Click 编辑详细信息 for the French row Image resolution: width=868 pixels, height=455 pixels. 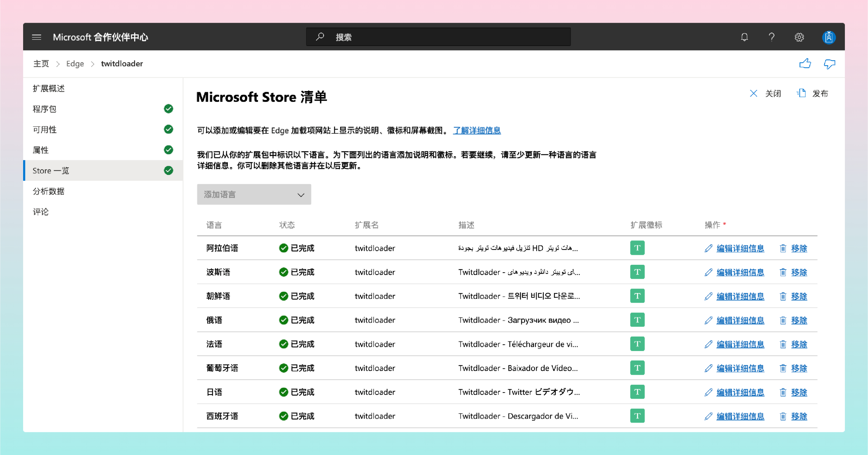point(740,344)
